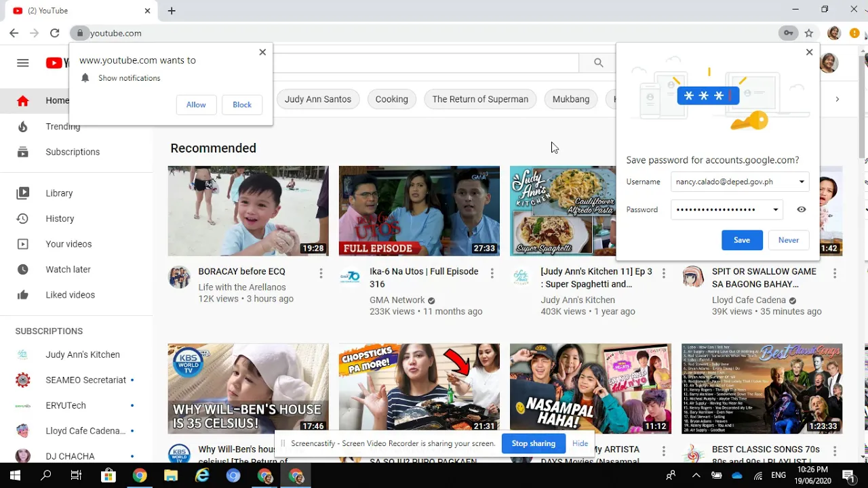Show password with the eye icon

pos(802,209)
